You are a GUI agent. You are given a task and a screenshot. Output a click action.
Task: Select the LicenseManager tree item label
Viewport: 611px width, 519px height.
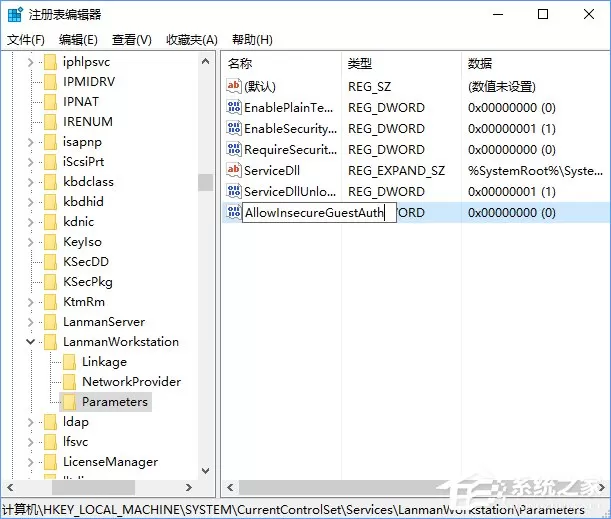coord(110,462)
